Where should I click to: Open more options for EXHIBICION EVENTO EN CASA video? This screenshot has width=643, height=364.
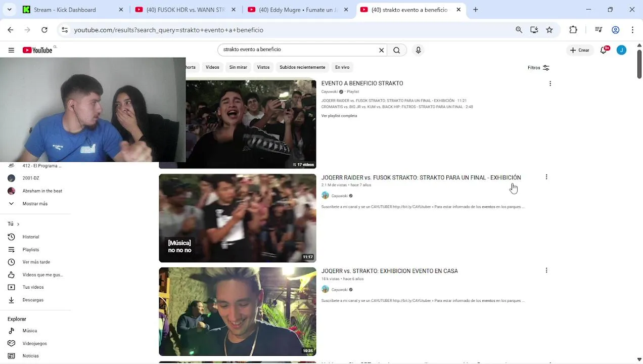(x=546, y=270)
